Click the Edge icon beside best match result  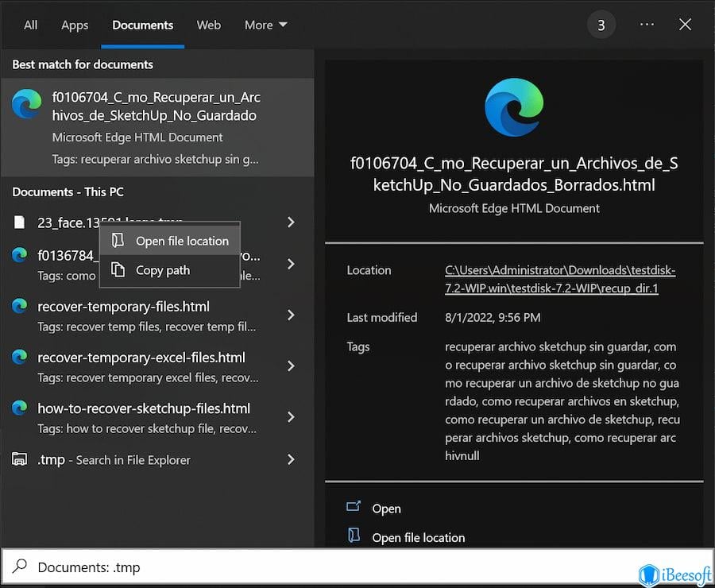26,104
